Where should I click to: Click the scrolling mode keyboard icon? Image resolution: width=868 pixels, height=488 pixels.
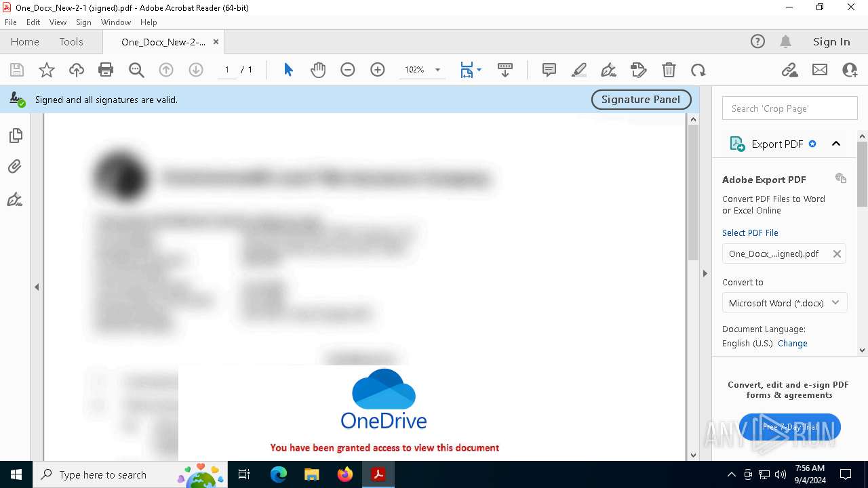pos(505,70)
